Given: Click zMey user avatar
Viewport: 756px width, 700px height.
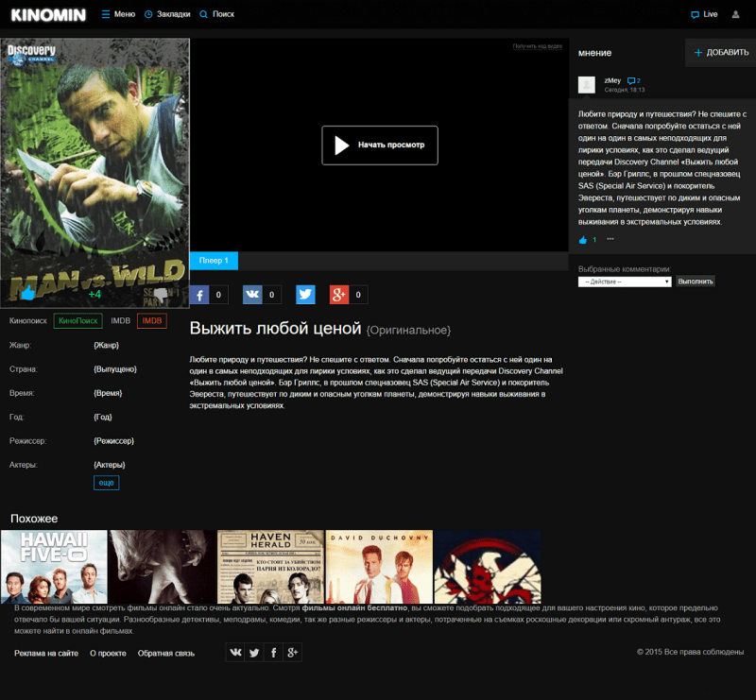Looking at the screenshot, I should [586, 85].
